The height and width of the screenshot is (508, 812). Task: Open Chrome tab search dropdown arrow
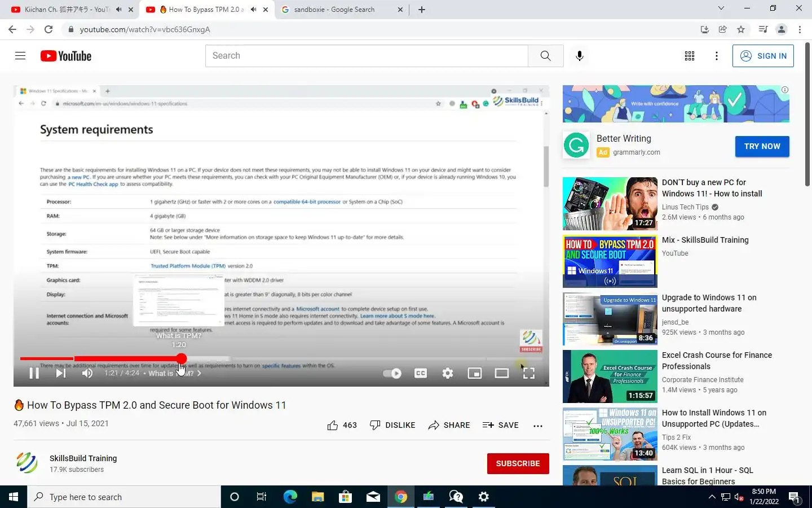(721, 8)
